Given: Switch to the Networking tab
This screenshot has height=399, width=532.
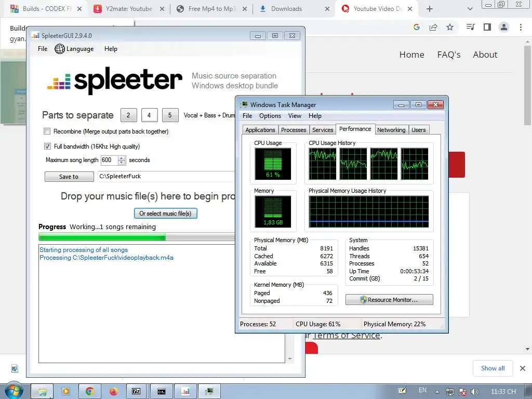Looking at the screenshot, I should [x=391, y=130].
